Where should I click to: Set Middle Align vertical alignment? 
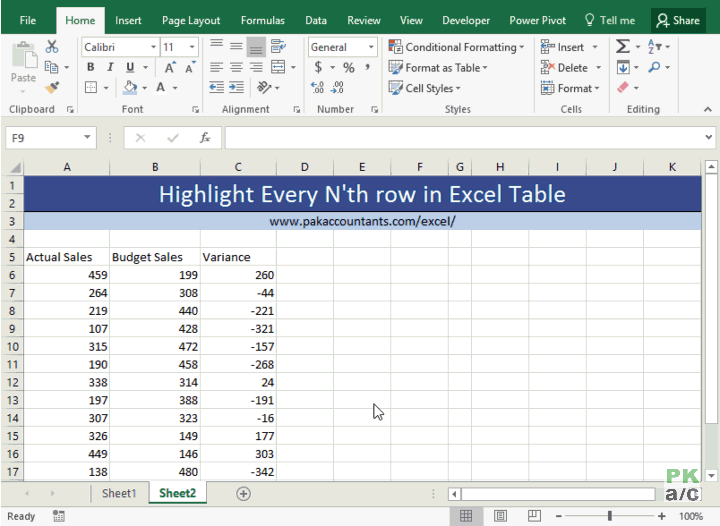[236, 46]
